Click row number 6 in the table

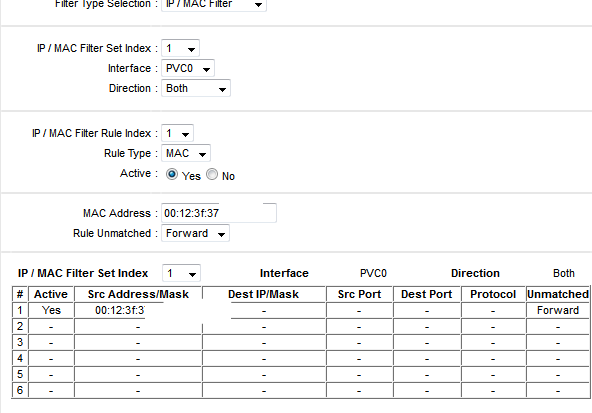(20, 390)
